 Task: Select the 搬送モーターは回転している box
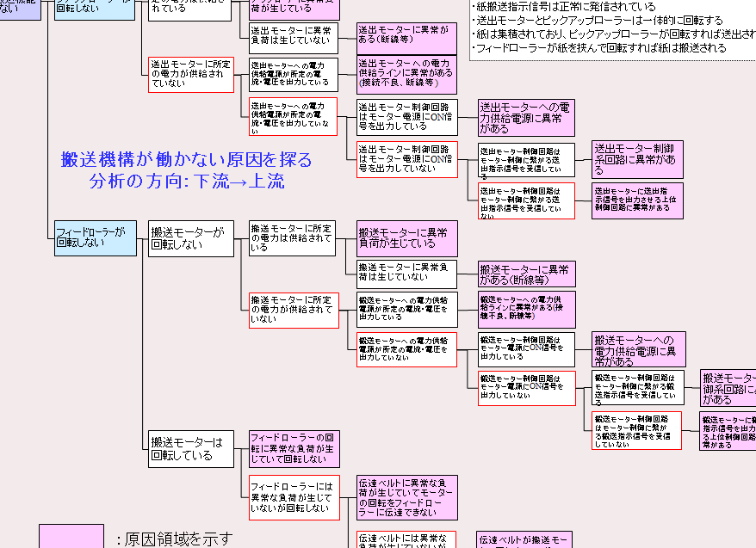190,449
